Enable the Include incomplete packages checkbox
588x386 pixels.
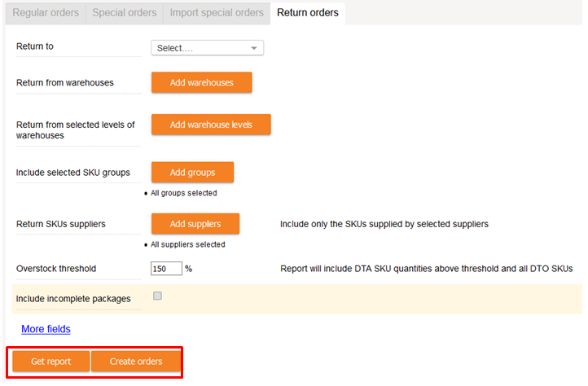click(x=158, y=296)
